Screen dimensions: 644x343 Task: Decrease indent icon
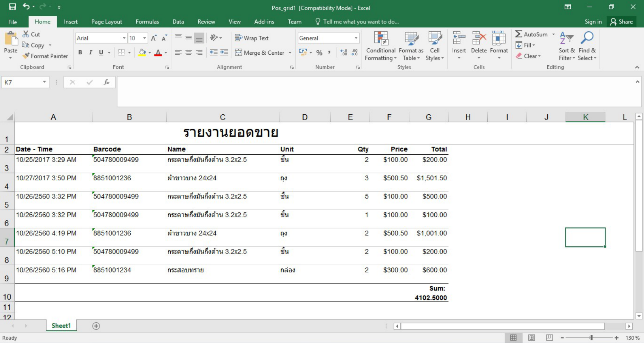coord(213,52)
